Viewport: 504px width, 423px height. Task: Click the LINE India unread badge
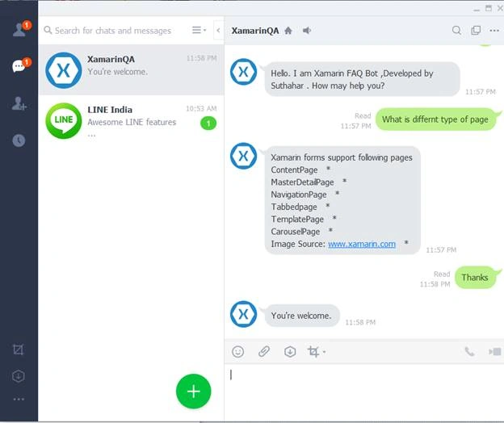coord(208,124)
